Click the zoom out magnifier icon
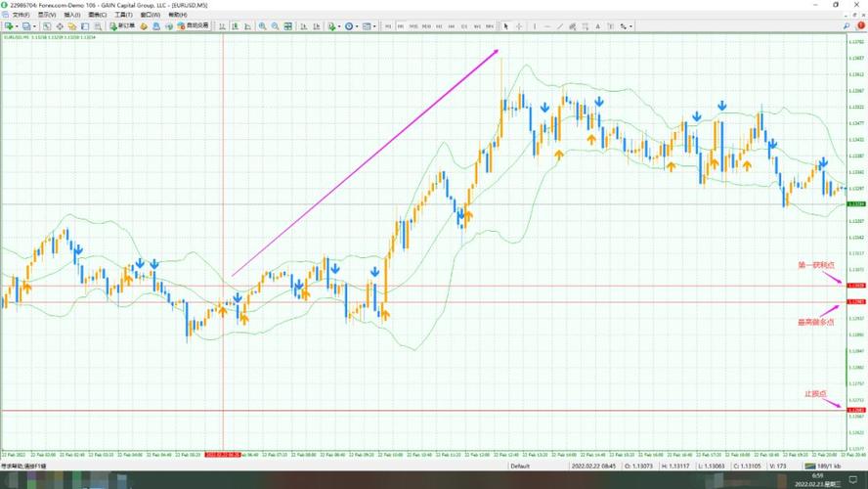 tap(275, 26)
